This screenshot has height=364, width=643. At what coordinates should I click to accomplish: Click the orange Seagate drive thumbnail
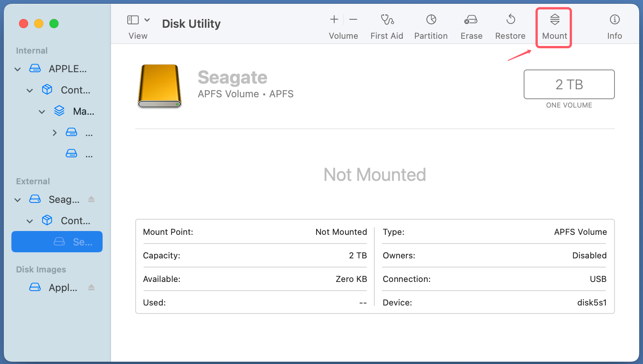[x=159, y=86]
